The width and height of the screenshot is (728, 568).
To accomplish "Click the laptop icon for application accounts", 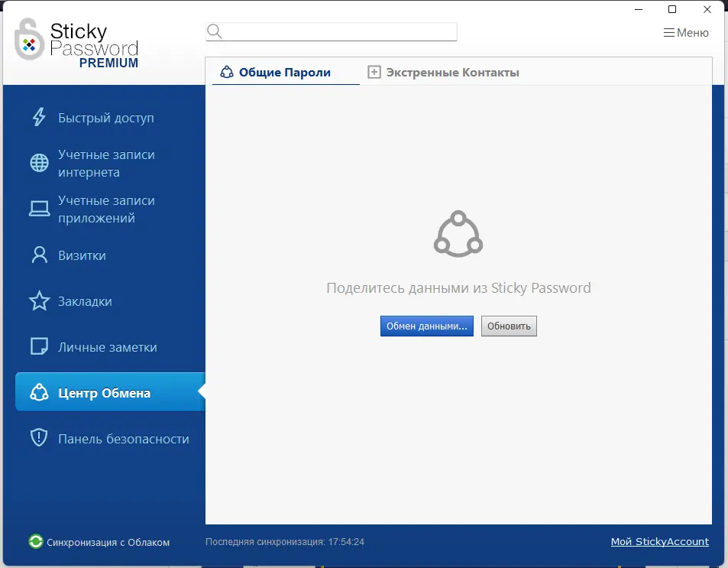I will [39, 209].
